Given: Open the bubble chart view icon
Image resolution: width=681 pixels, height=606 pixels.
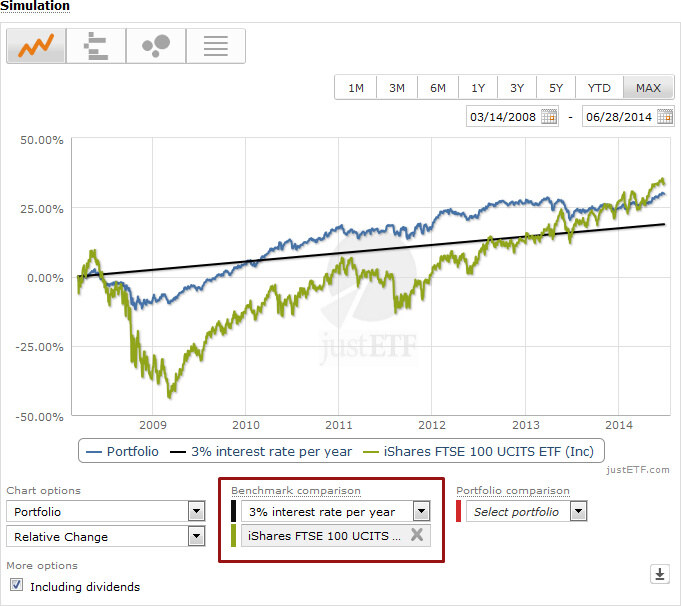Looking at the screenshot, I should tap(155, 46).
